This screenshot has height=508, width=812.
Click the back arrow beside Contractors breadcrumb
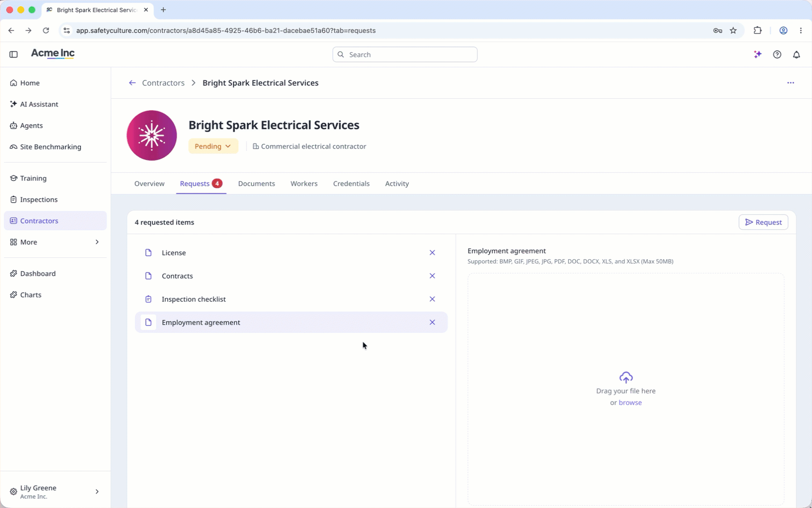(x=132, y=83)
